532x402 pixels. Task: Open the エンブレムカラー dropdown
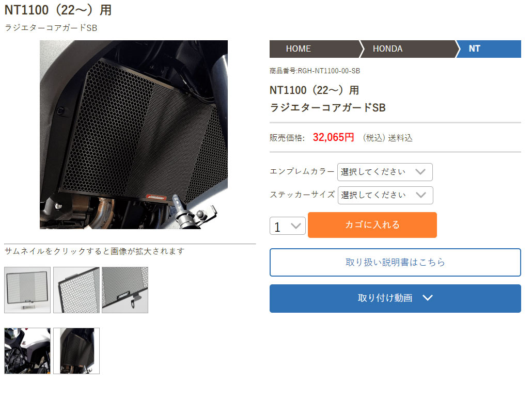pos(385,172)
